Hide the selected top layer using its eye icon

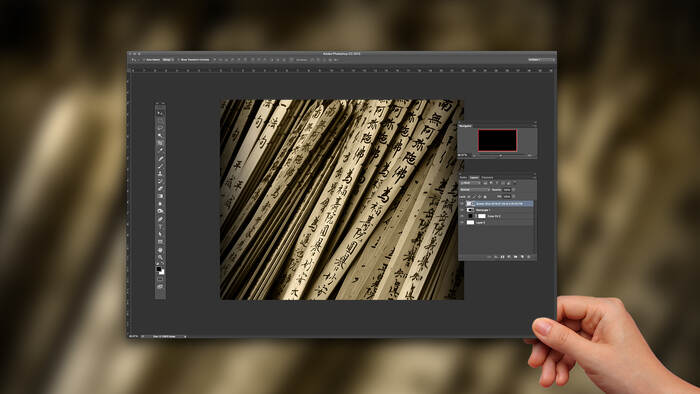(x=462, y=204)
